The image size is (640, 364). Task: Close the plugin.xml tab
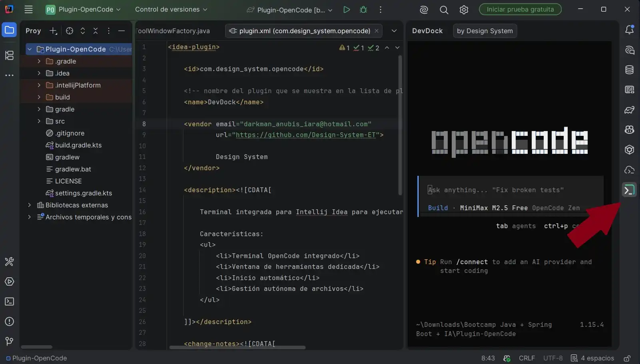coord(377,31)
